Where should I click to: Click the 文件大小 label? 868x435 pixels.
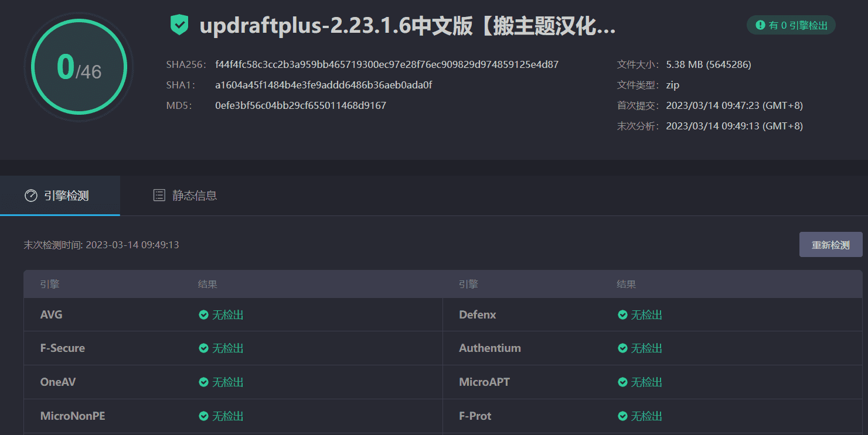(638, 64)
